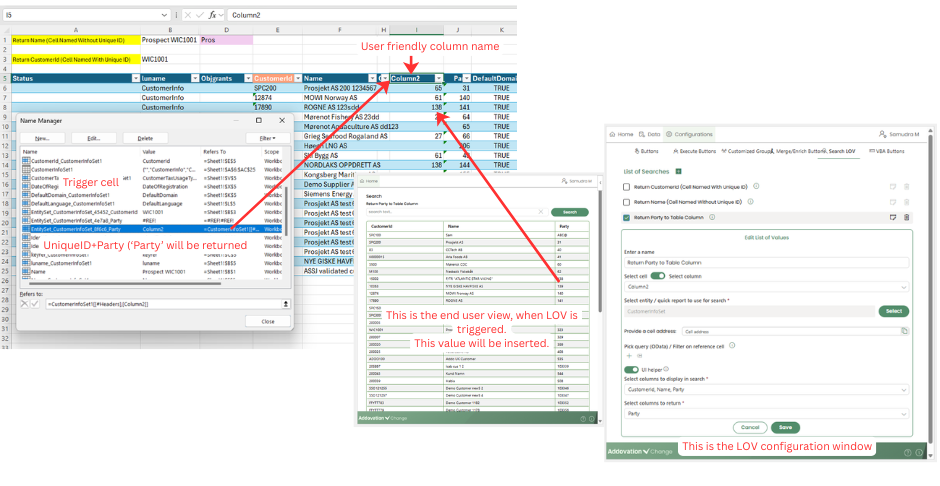Viewport: 940px width, 486px height.
Task: Click the add new search plus icon
Action: [677, 172]
